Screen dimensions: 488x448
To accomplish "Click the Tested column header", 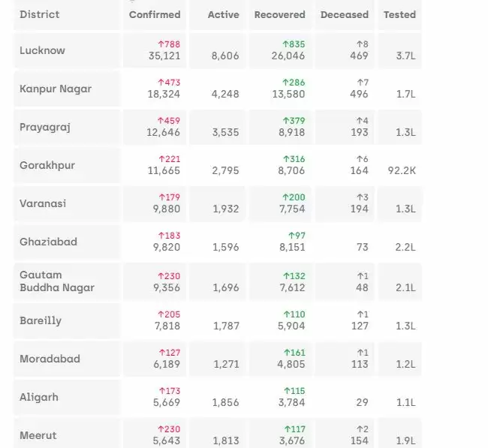I will (399, 14).
